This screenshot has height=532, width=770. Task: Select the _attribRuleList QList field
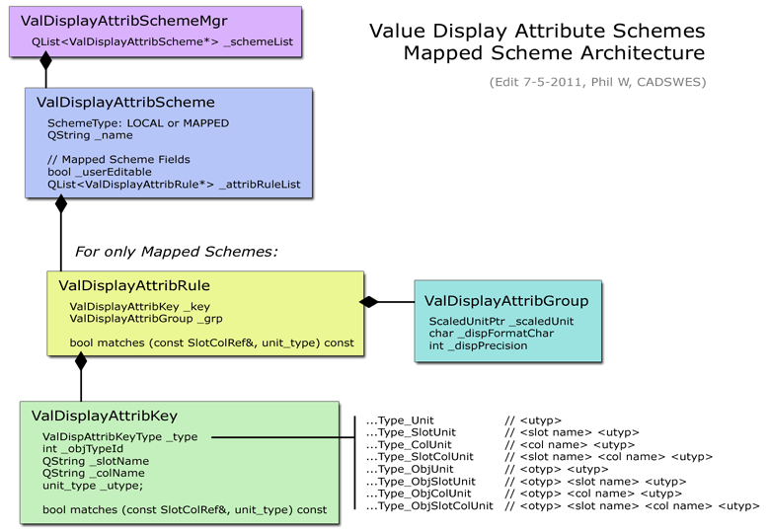pyautogui.click(x=174, y=185)
